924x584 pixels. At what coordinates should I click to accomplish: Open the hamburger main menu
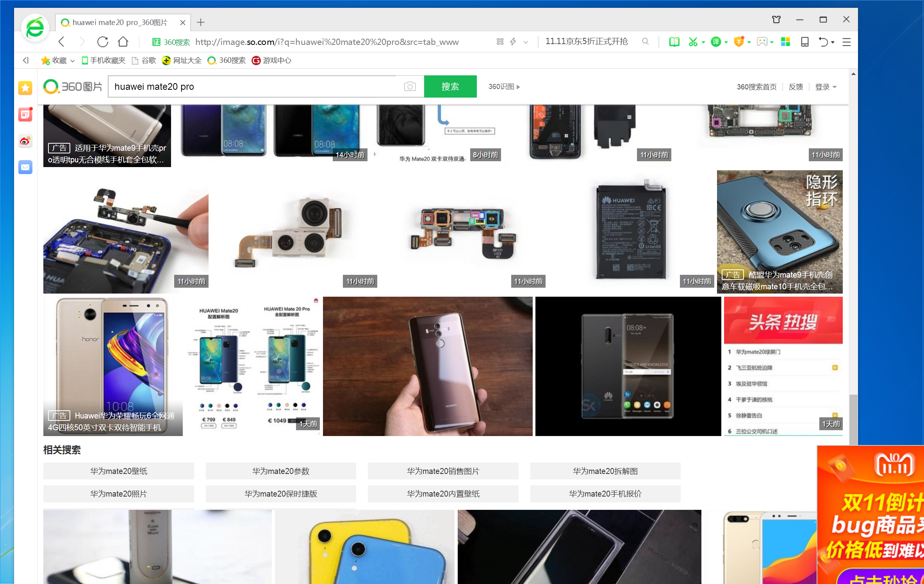point(846,42)
